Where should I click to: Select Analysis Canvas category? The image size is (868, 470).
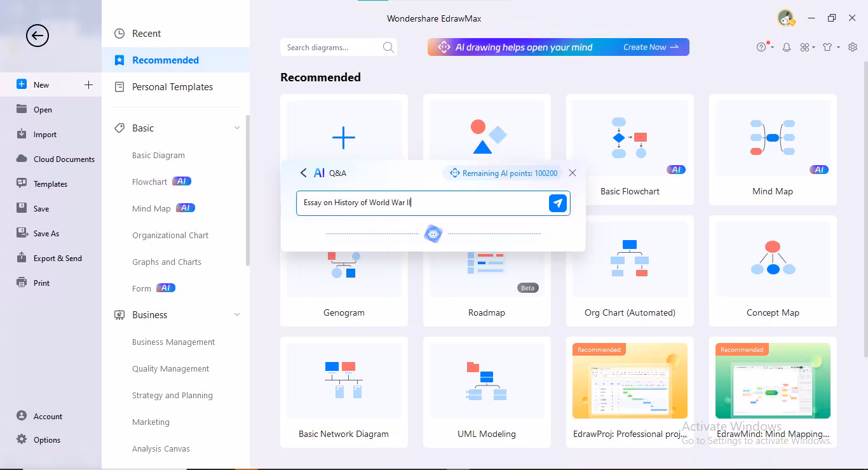161,448
